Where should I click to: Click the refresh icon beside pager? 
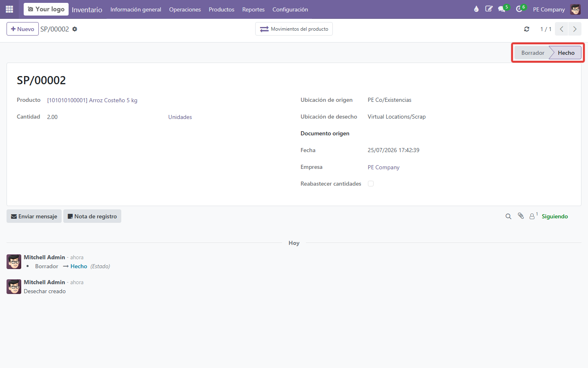527,29
